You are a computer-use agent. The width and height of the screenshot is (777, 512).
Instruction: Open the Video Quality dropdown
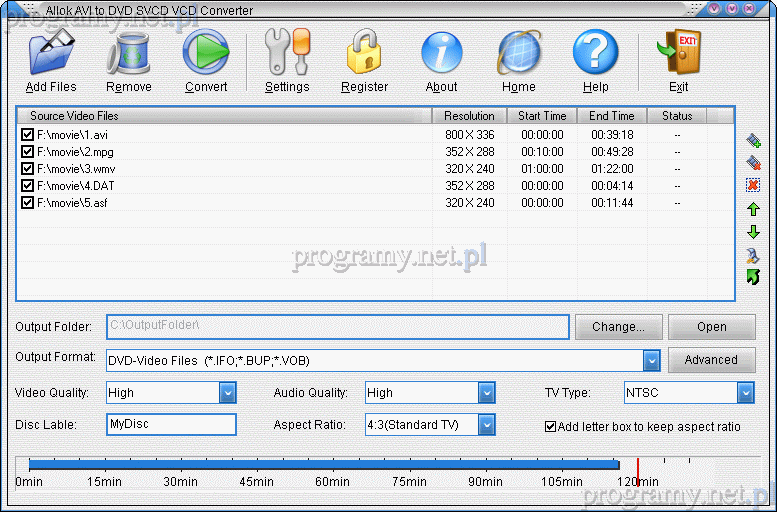pos(227,393)
